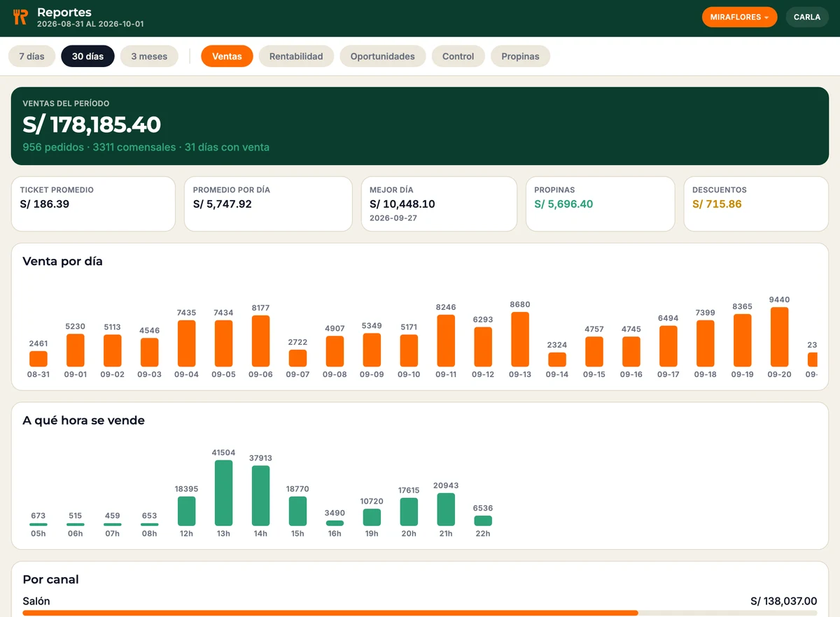Viewport: 840px width, 617px height.
Task: Click the 08-31 daily sales bar
Action: tap(38, 359)
